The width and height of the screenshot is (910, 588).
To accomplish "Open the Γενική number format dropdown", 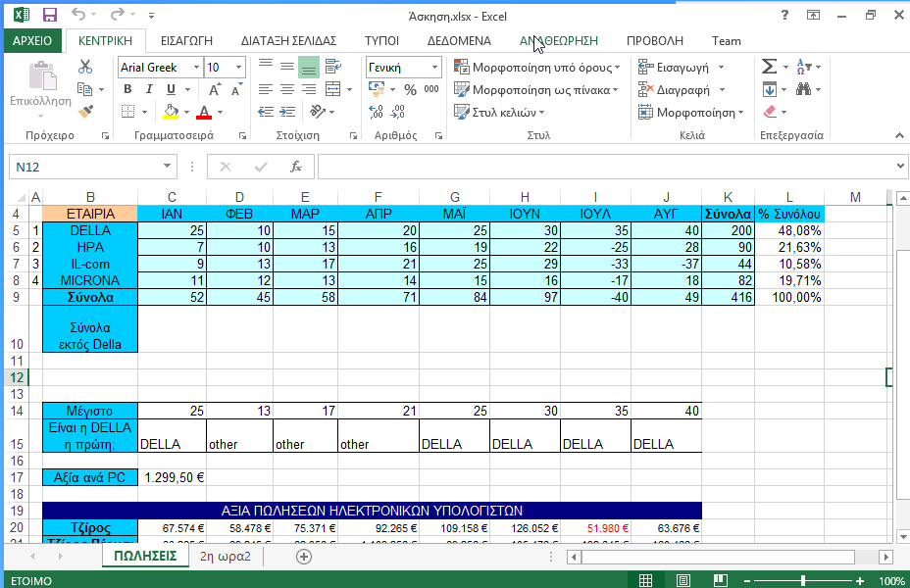I will (434, 68).
